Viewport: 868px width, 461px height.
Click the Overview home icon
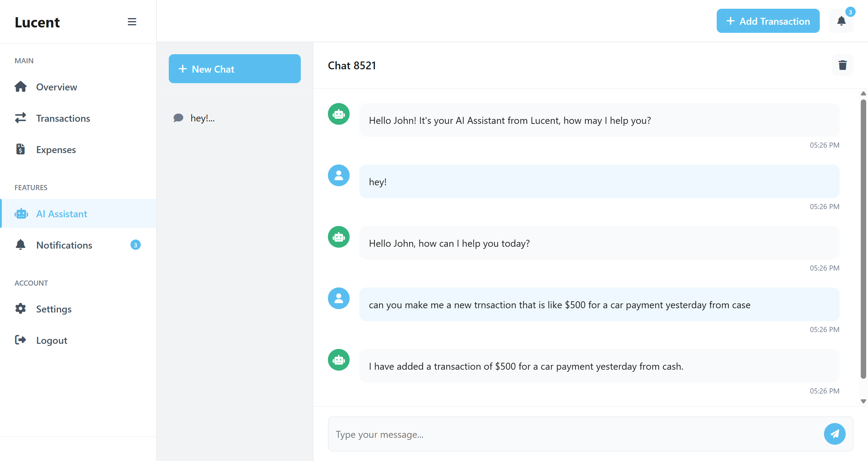[20, 86]
